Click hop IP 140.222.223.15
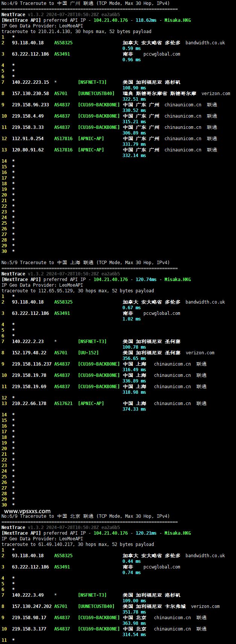236x644 pixels. (x=30, y=82)
